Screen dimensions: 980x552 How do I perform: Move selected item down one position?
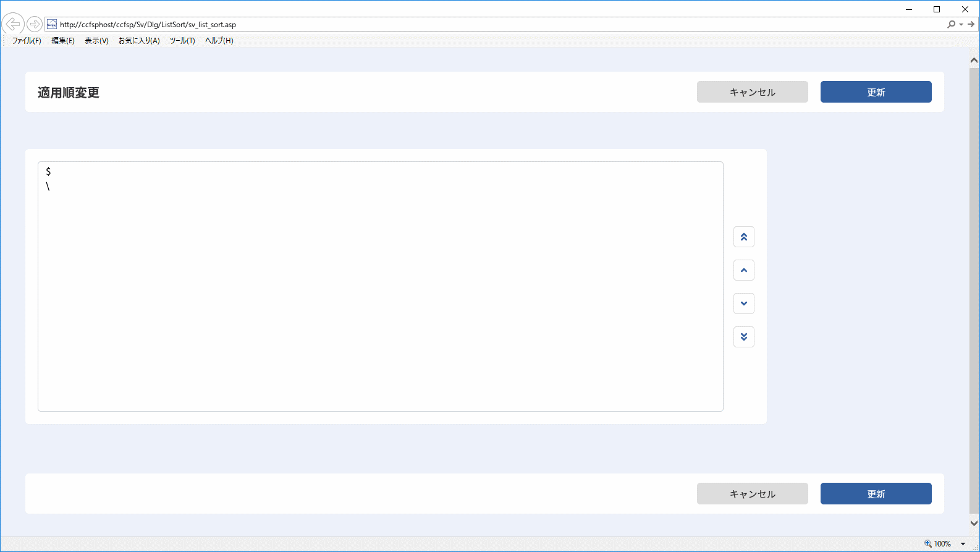(744, 304)
